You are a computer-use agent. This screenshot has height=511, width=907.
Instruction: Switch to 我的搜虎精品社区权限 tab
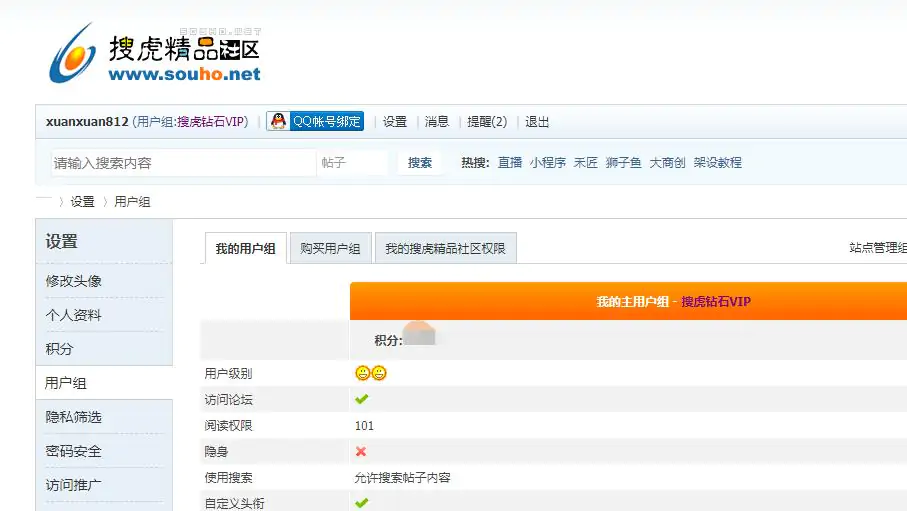[x=445, y=248]
